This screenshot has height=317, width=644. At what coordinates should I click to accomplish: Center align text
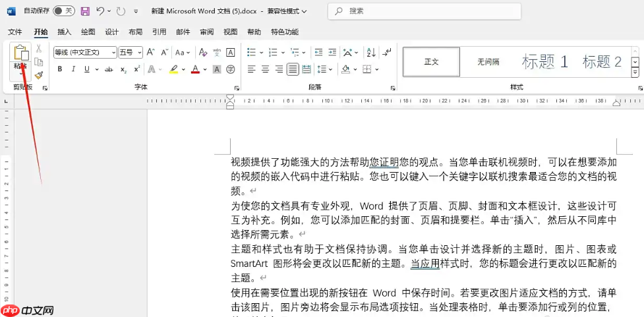(266, 69)
